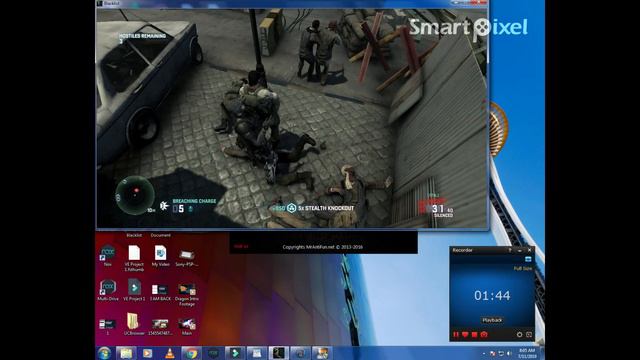
Task: Show hidden system tray icons
Action: pos(484,353)
